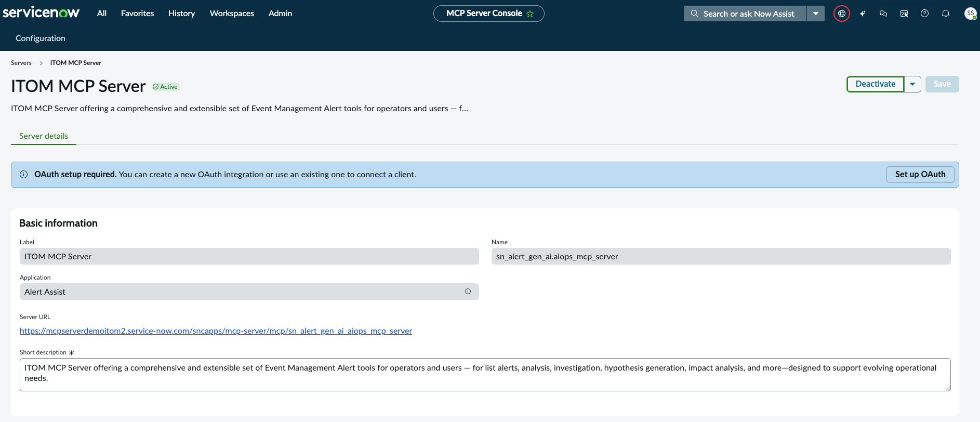The image size is (980, 422).
Task: Click the Deactivate button
Action: click(x=876, y=84)
